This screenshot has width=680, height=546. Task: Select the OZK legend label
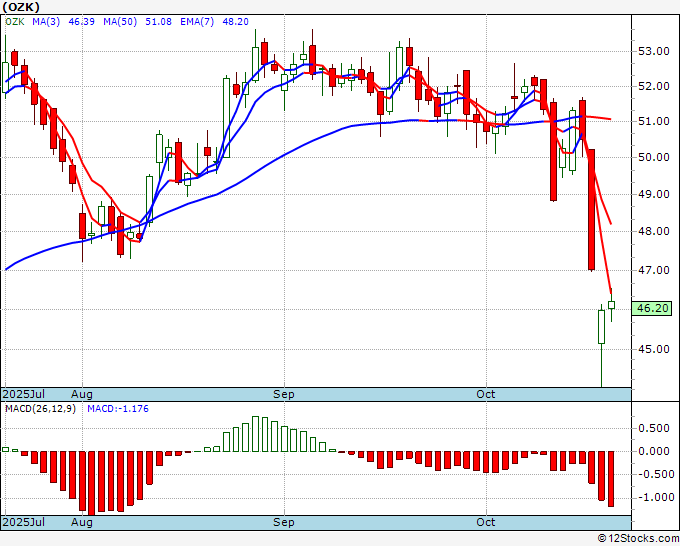15,22
